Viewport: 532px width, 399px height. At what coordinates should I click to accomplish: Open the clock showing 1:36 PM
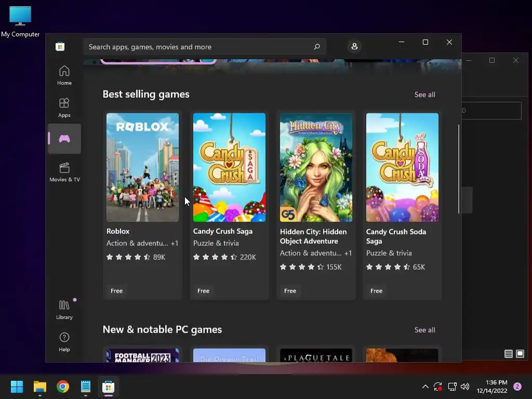click(x=492, y=387)
